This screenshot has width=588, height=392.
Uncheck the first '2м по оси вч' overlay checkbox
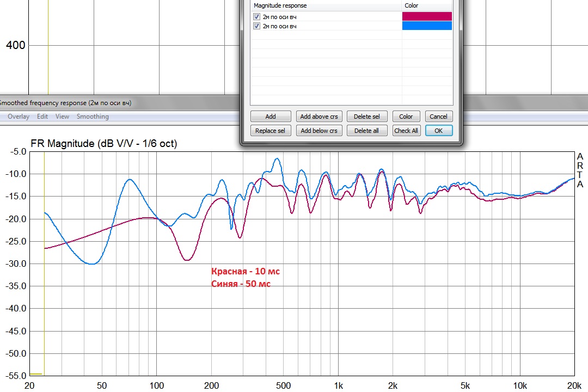coord(256,16)
